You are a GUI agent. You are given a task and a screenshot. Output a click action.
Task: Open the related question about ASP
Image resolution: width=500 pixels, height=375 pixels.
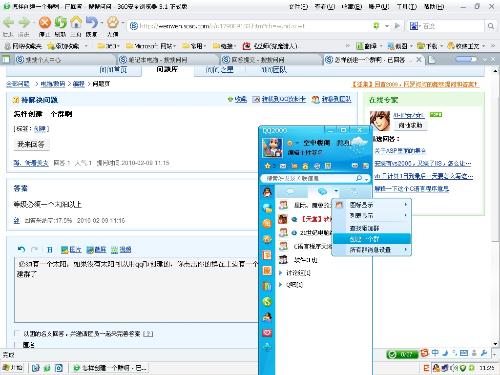click(x=400, y=151)
